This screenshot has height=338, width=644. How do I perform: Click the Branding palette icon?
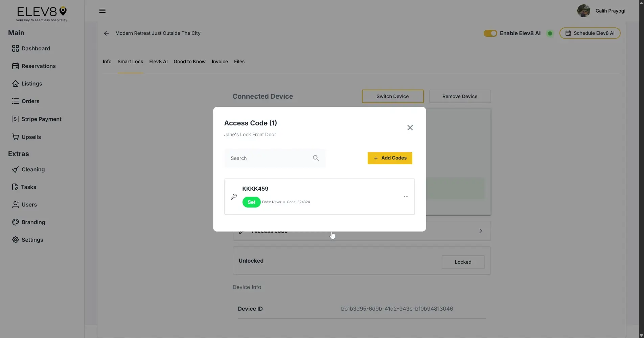[15, 222]
